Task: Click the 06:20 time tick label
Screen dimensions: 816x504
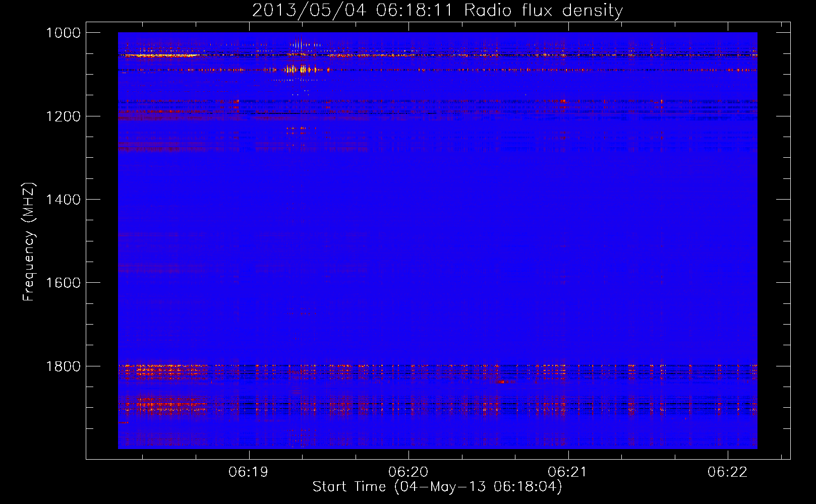Action: pyautogui.click(x=408, y=472)
